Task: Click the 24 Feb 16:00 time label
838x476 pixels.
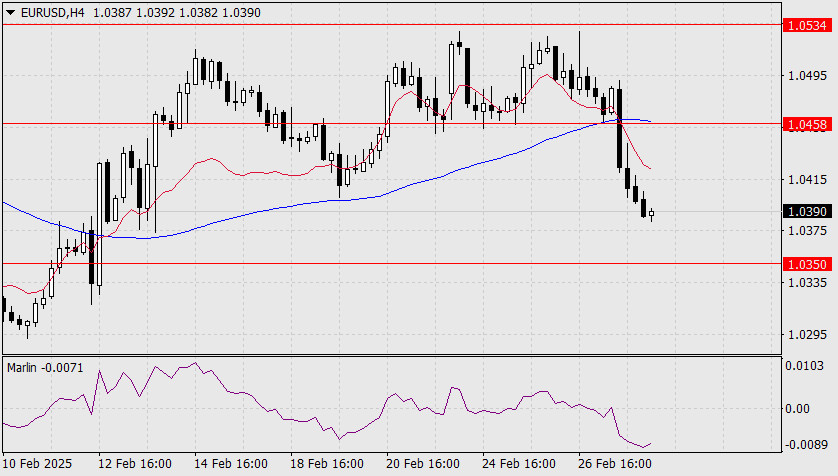Action: point(519,463)
